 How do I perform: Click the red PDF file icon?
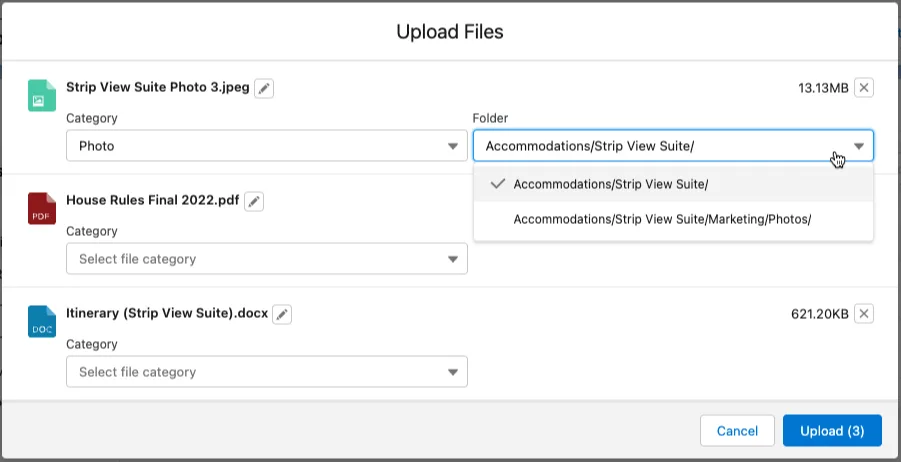pyautogui.click(x=42, y=209)
